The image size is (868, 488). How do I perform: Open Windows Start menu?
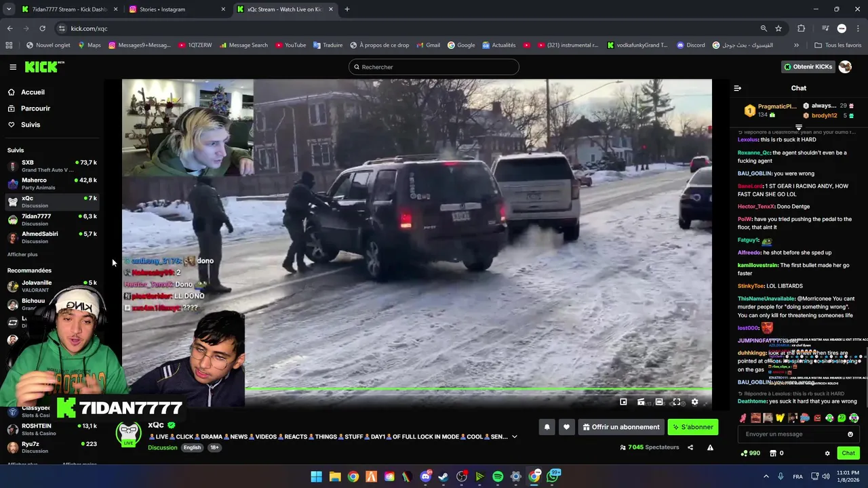[316, 476]
